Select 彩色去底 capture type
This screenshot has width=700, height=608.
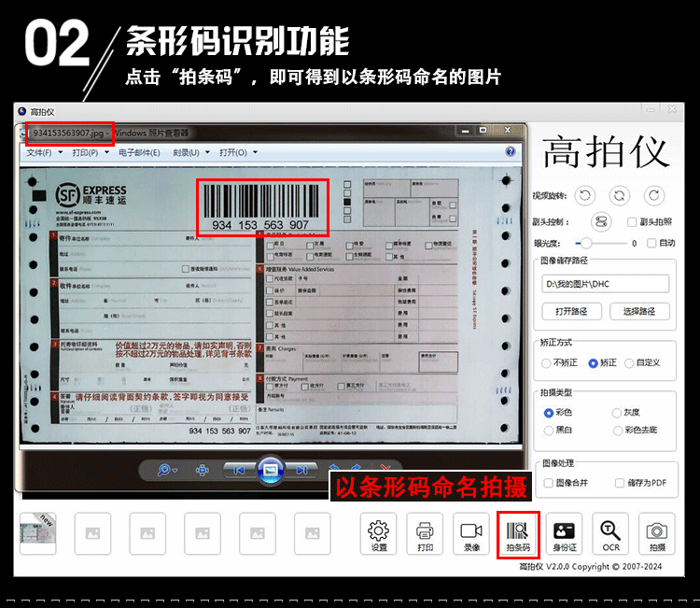pos(618,431)
